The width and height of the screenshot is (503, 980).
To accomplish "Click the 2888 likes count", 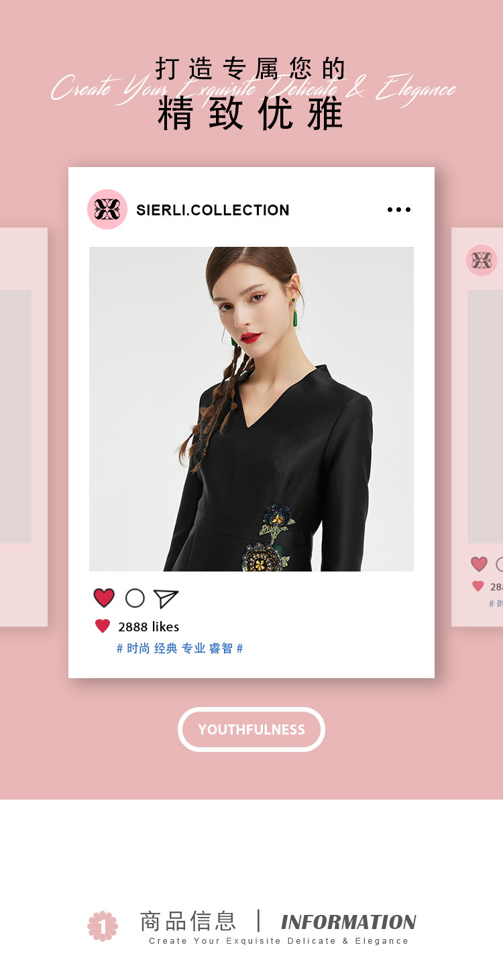I will tap(149, 627).
